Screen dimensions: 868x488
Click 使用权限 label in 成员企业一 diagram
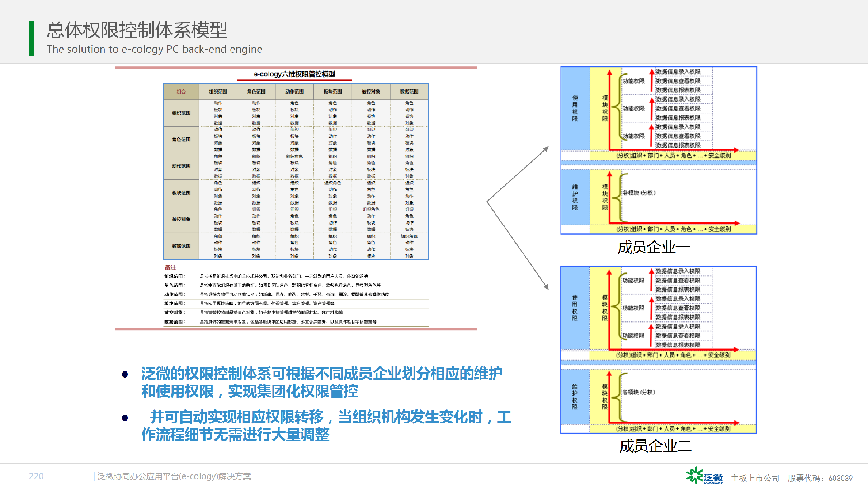coord(575,108)
